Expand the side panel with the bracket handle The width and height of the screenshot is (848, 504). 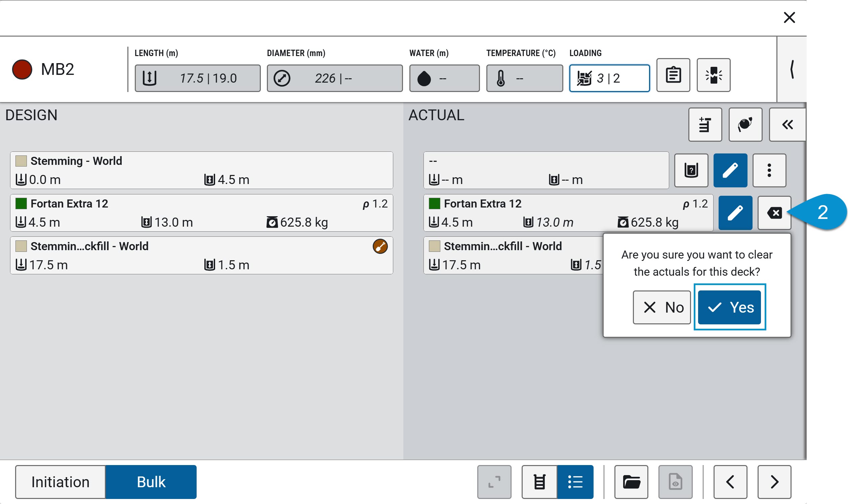792,69
